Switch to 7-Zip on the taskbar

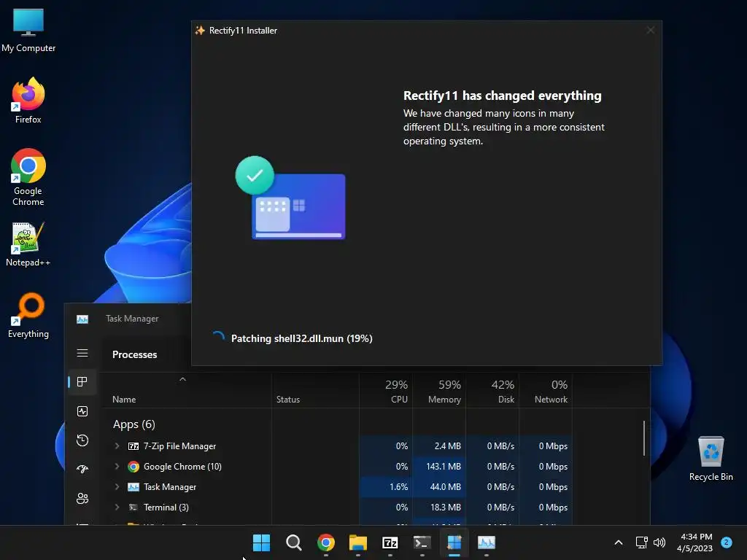390,542
